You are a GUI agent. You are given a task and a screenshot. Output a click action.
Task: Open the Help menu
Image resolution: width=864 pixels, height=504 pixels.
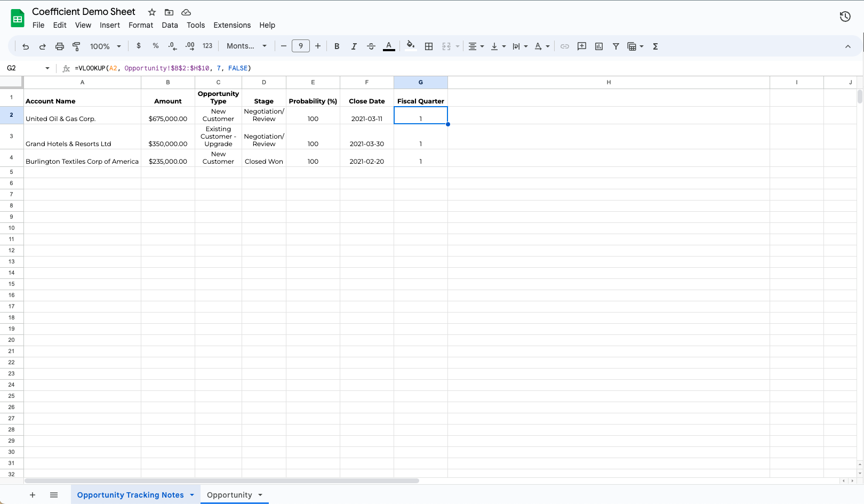(x=267, y=25)
